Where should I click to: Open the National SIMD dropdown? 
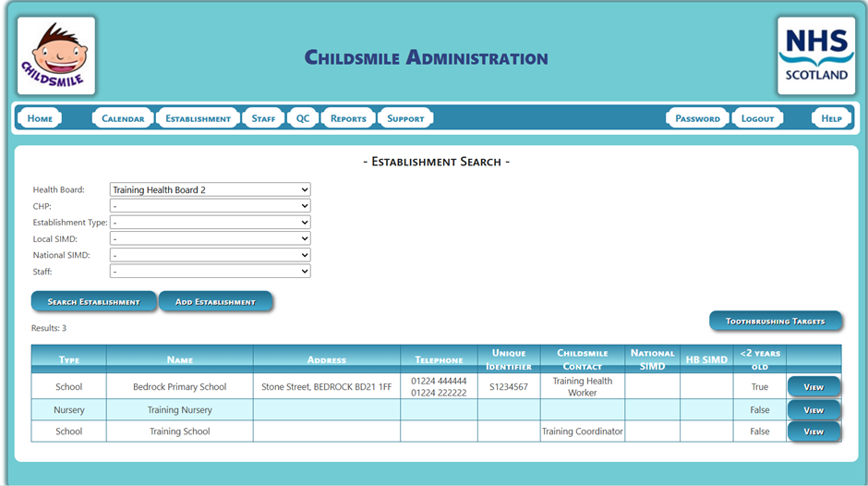click(210, 255)
